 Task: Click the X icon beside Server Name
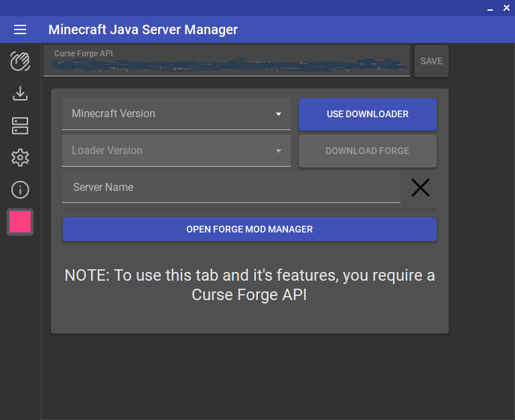pyautogui.click(x=421, y=188)
